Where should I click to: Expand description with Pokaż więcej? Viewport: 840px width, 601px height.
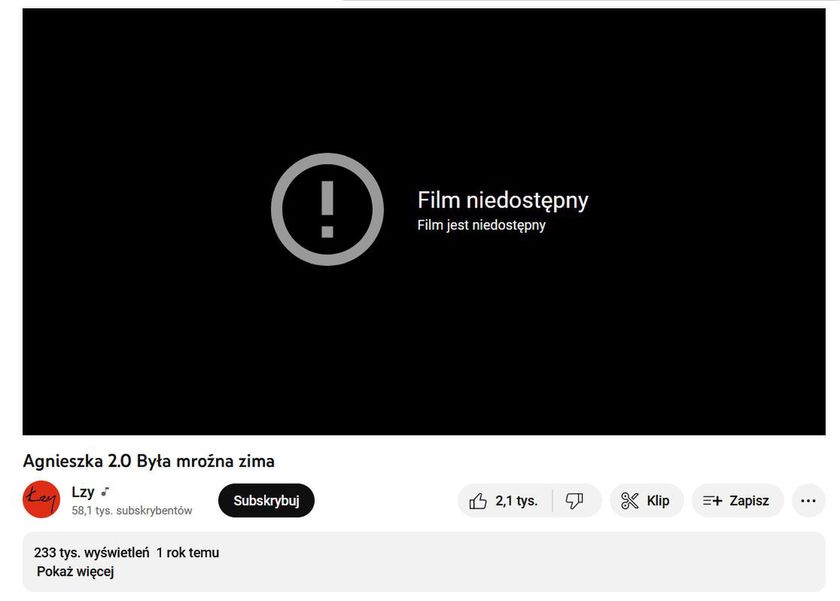tap(76, 572)
